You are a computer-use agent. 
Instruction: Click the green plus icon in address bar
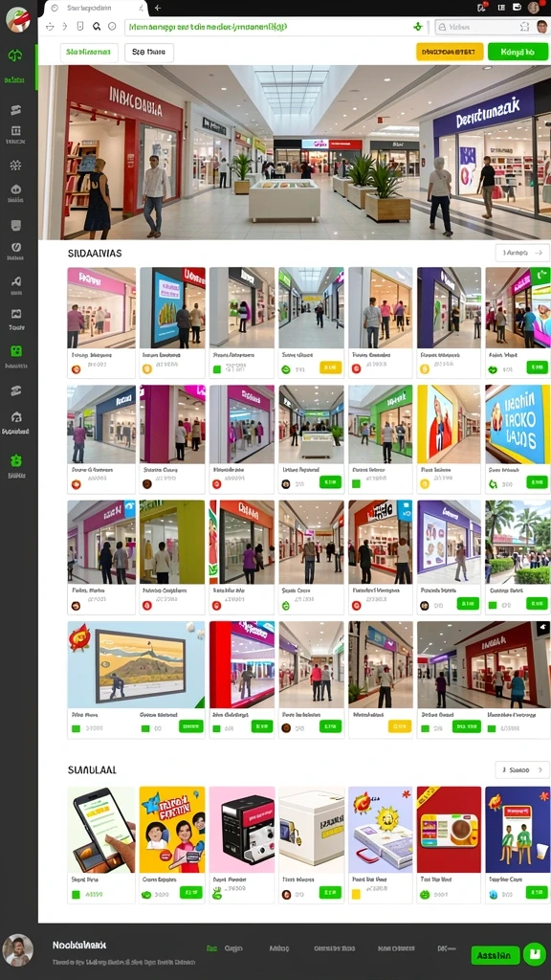point(418,26)
